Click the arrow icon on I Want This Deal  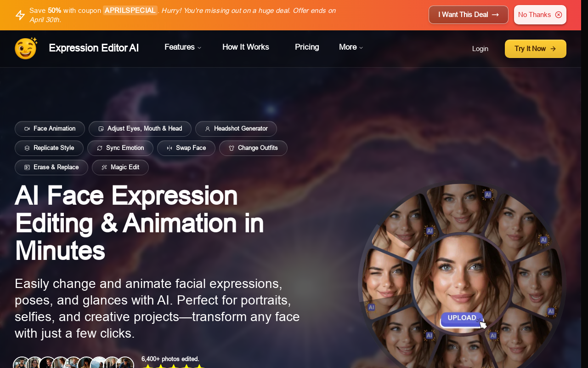coord(495,15)
